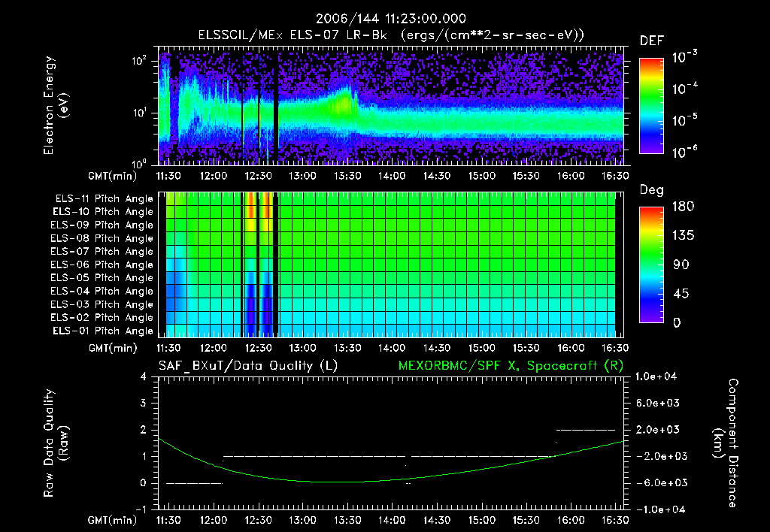Click the plot title "2006/144 11:23:00.000"
The height and width of the screenshot is (532, 770).
(390, 19)
